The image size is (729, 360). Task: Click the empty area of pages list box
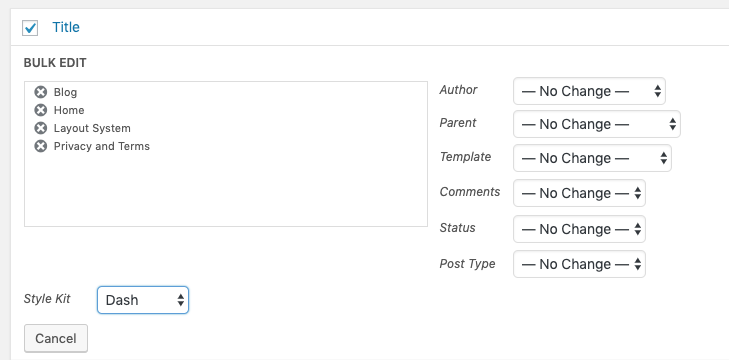point(225,191)
